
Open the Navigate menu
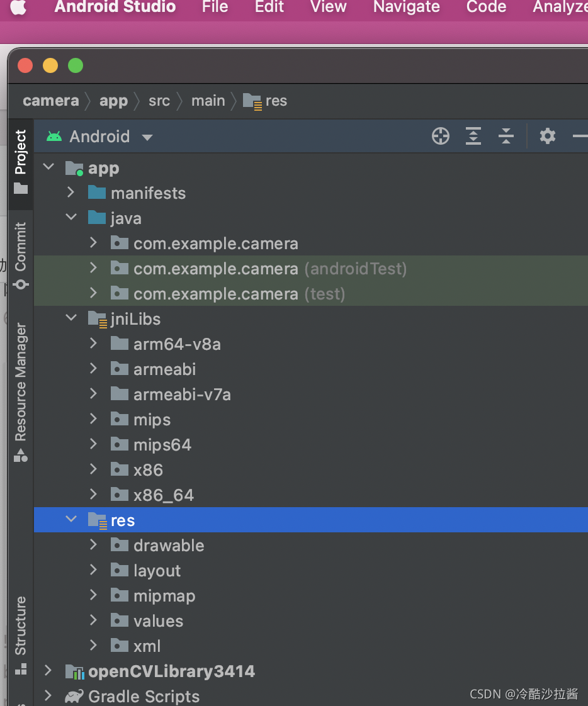tap(407, 7)
